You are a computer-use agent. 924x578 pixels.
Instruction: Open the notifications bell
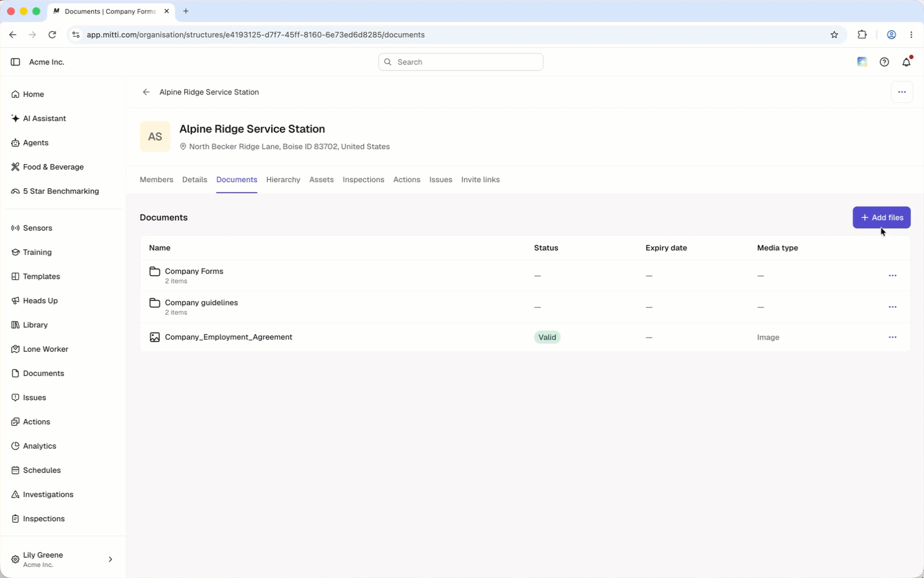906,62
